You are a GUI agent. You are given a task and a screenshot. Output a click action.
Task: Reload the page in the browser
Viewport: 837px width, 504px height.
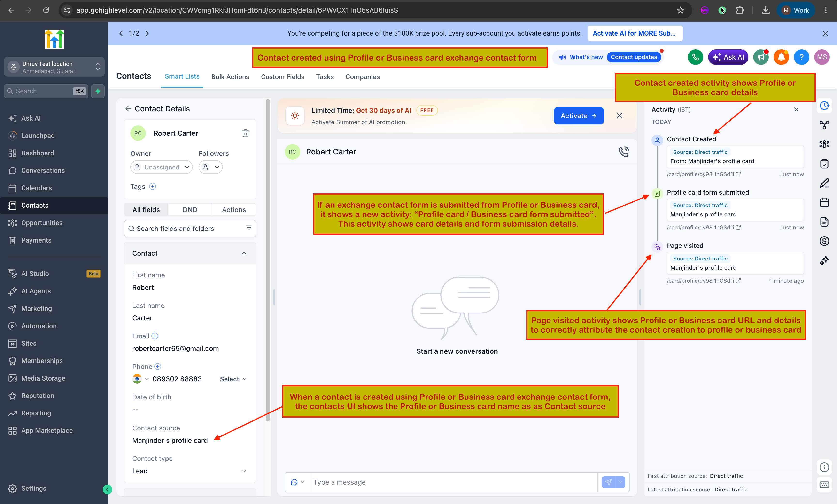point(46,10)
